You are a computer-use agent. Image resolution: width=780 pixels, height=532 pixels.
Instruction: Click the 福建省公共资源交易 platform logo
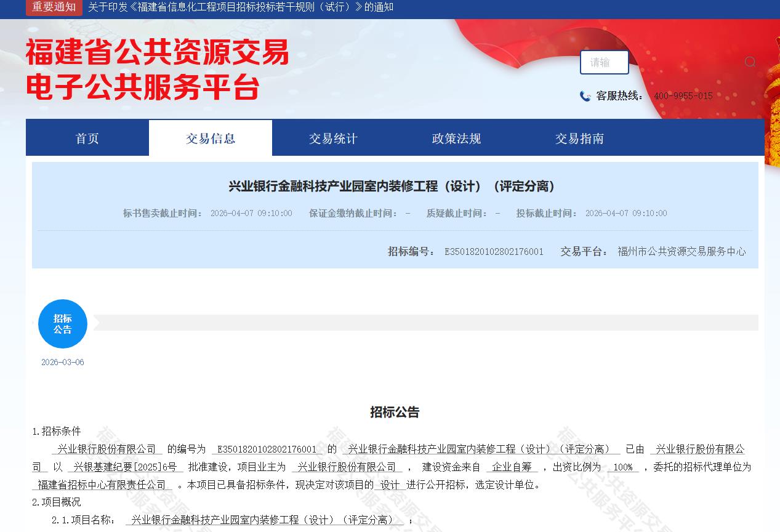157,70
